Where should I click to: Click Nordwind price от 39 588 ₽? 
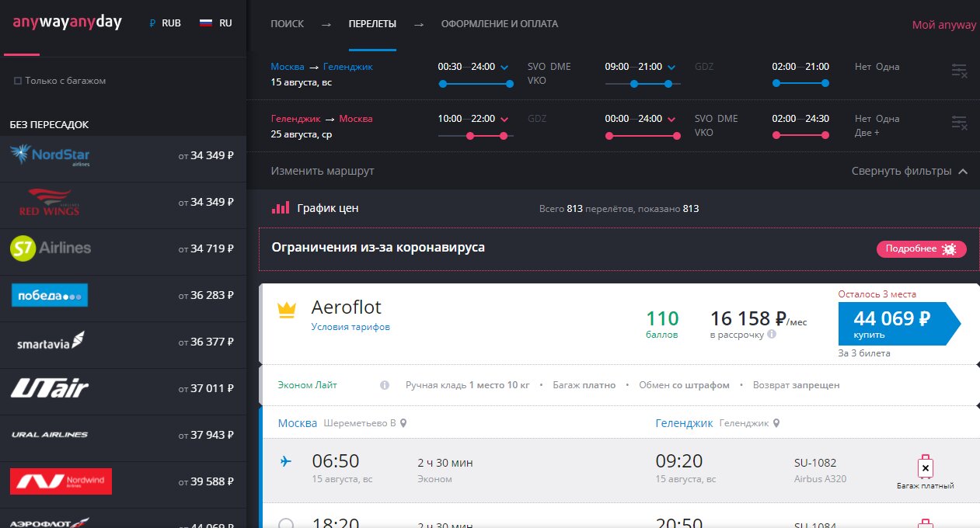[206, 481]
